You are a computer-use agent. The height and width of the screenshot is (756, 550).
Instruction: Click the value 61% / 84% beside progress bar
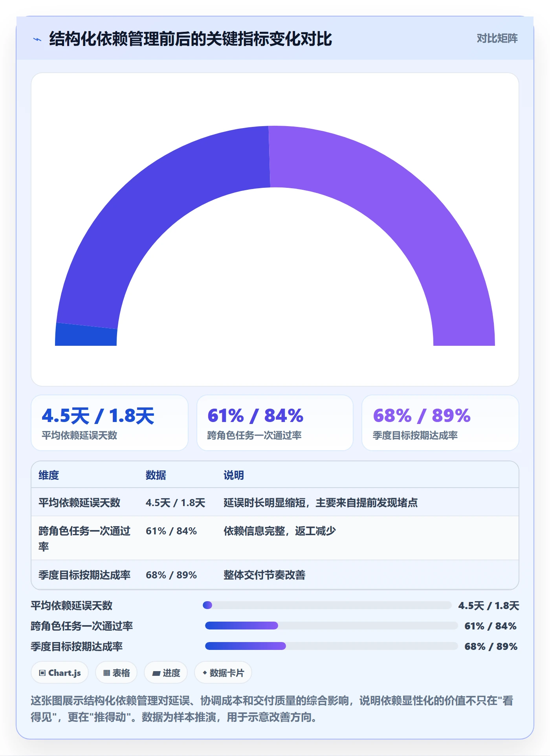click(x=490, y=626)
